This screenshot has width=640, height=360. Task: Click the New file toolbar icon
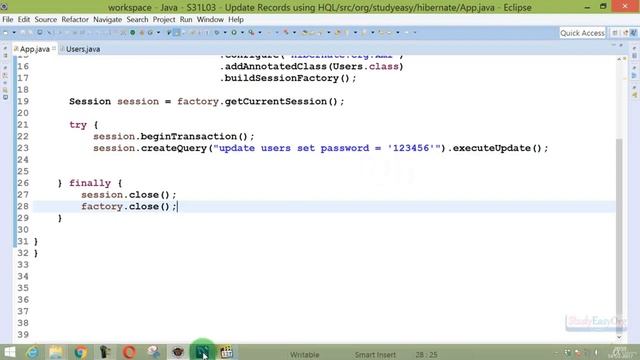[x=5, y=33]
